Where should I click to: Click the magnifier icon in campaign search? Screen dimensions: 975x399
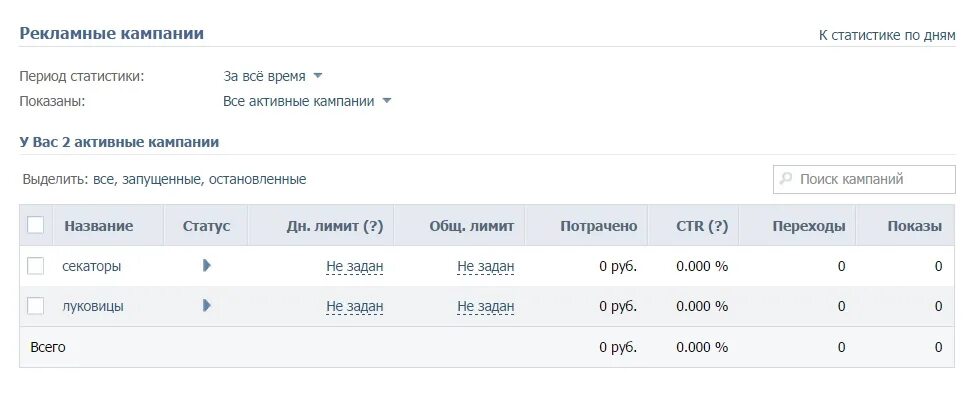786,179
